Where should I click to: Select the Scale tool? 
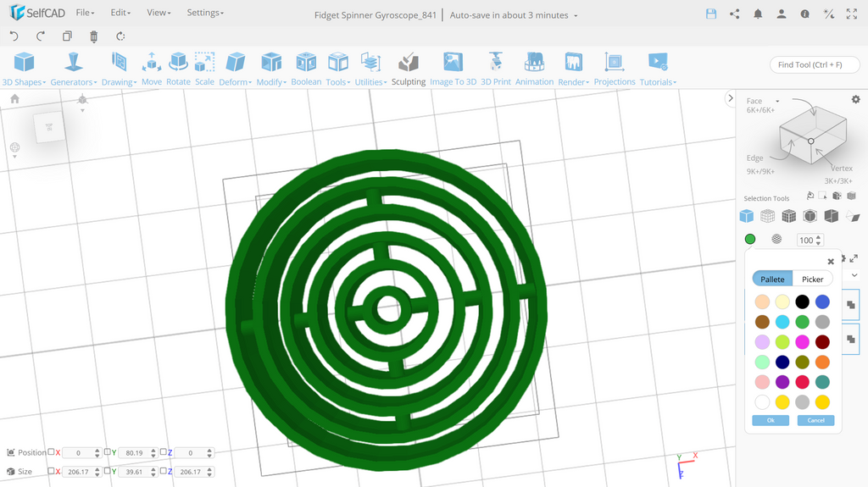pyautogui.click(x=204, y=69)
